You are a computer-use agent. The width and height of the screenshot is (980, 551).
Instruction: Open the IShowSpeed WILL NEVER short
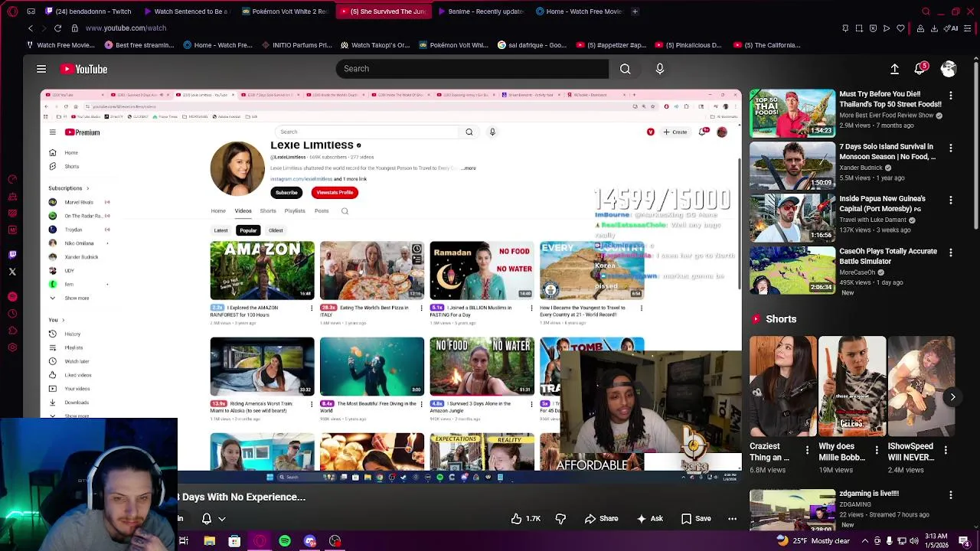[x=921, y=386]
